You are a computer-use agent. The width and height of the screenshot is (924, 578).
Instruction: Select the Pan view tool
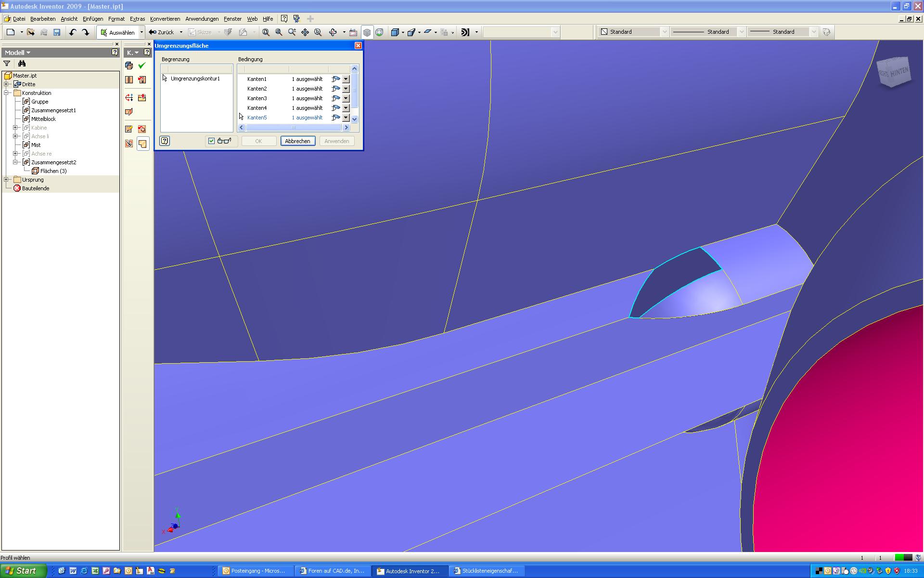[305, 32]
